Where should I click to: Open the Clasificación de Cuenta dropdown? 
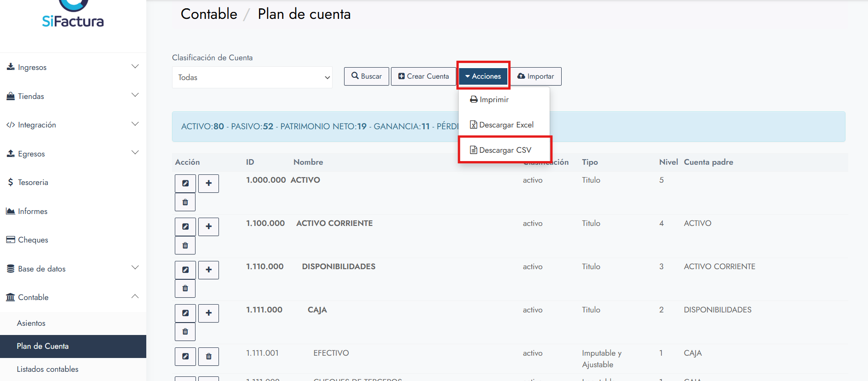(252, 77)
